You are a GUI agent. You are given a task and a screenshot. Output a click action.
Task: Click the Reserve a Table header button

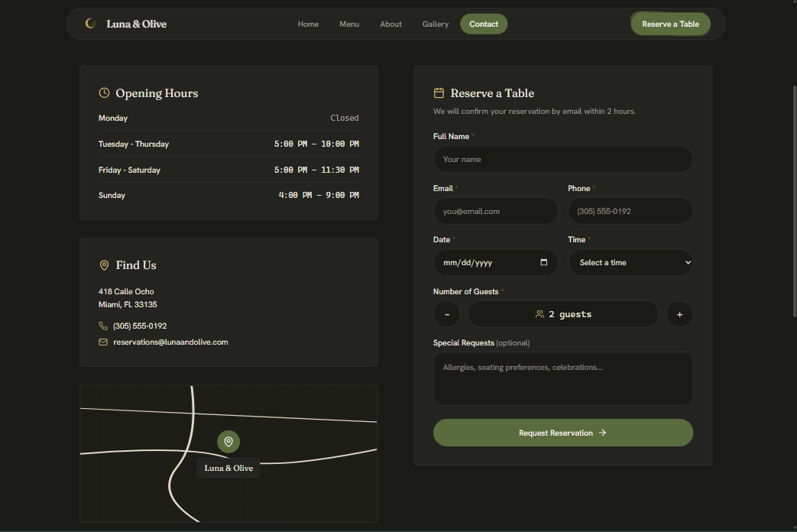[670, 24]
